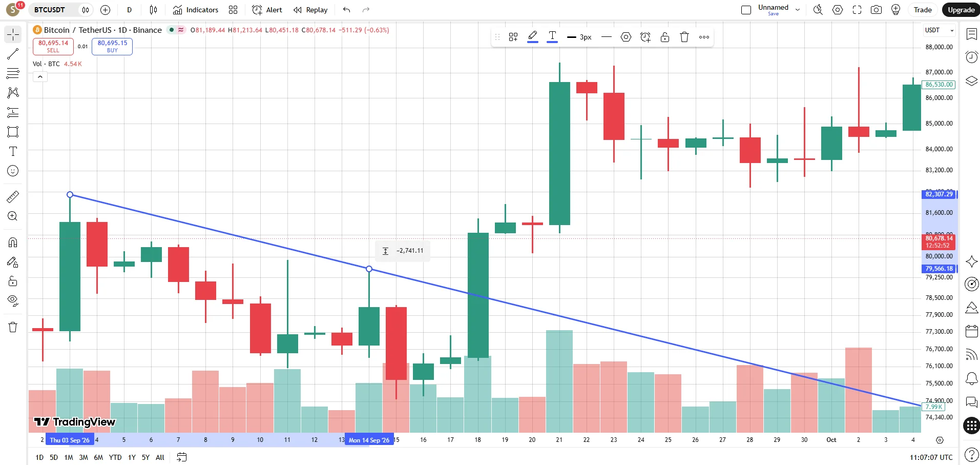
Task: Open the emoji and icons tool
Action: pyautogui.click(x=13, y=171)
